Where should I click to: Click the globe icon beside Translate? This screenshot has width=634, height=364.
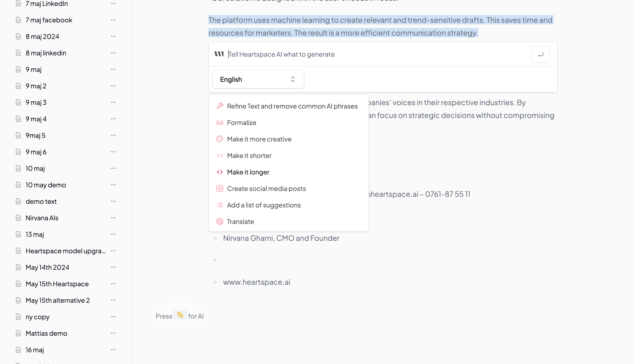(220, 221)
